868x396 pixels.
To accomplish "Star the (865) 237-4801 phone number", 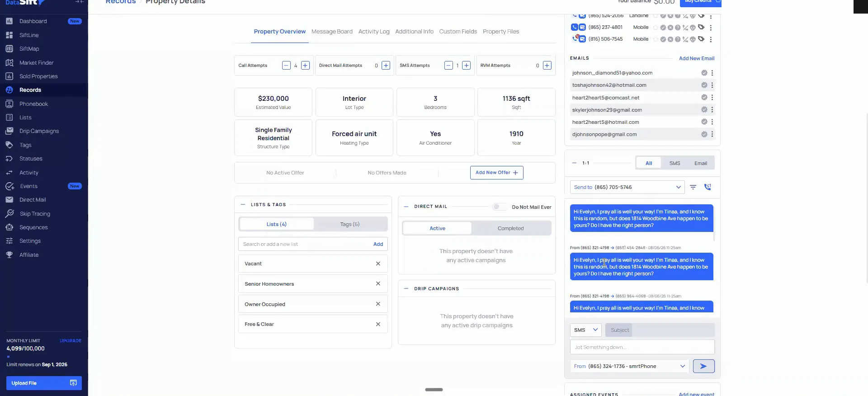I will [x=656, y=28].
